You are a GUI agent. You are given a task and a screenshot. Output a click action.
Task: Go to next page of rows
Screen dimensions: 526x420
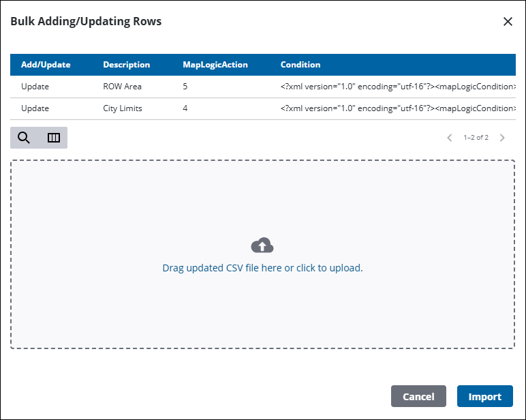(x=502, y=138)
